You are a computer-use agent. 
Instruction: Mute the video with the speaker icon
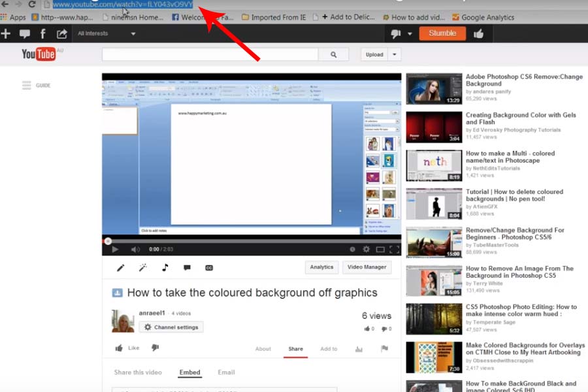click(x=135, y=250)
